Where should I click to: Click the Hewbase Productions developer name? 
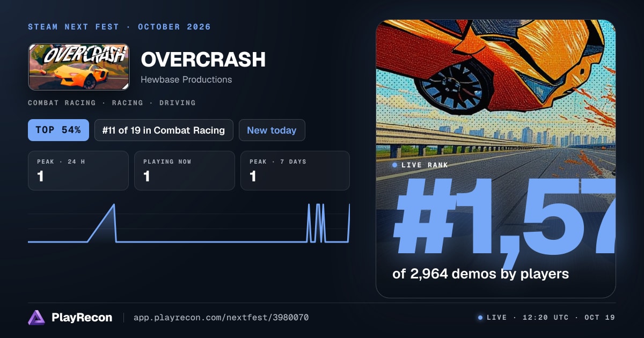click(186, 79)
